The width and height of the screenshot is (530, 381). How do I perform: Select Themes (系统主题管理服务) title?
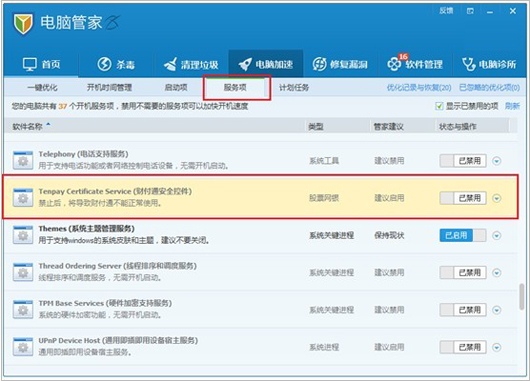[87, 229]
